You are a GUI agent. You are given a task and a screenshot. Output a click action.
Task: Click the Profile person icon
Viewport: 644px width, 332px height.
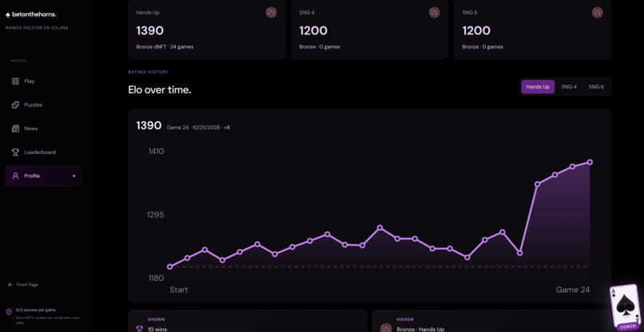[x=16, y=176]
